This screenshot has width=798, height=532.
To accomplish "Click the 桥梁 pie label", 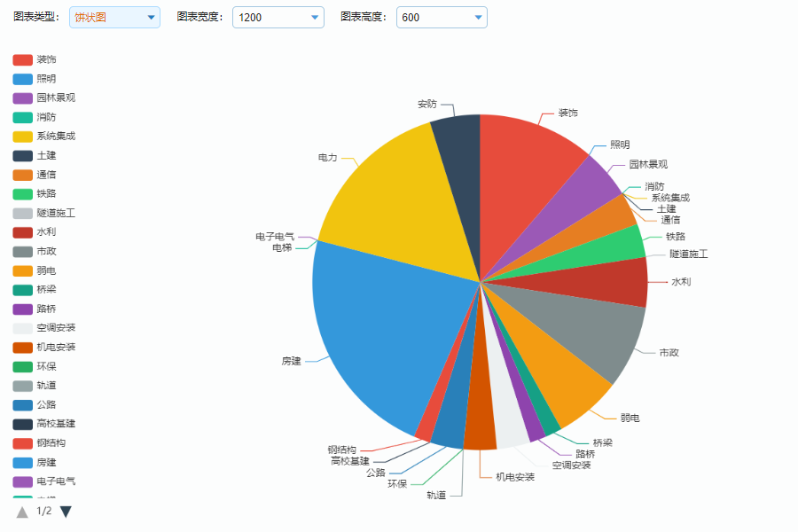I will click(x=603, y=443).
